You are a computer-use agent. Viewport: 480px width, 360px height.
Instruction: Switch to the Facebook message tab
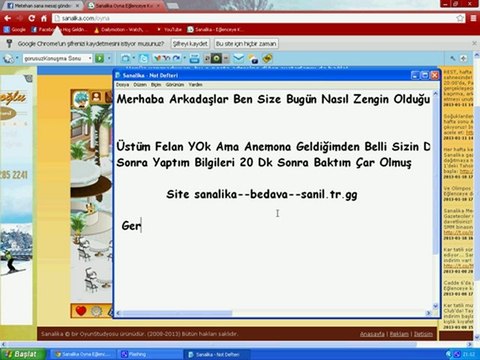(43, 6)
